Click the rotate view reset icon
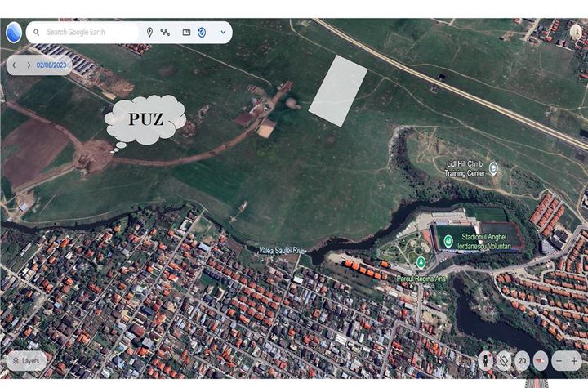Viewport: 588px width, 388px height. [x=504, y=360]
